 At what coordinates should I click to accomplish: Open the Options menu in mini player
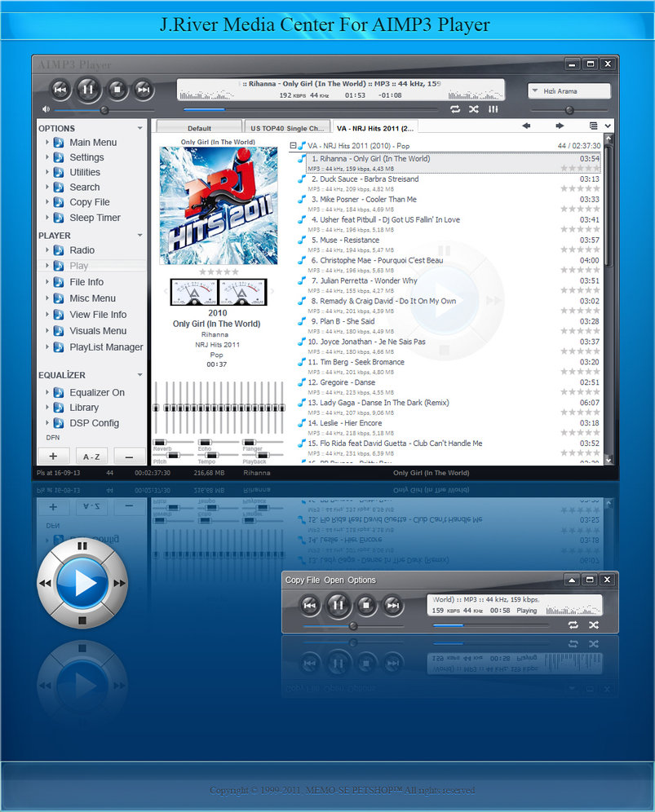point(361,580)
